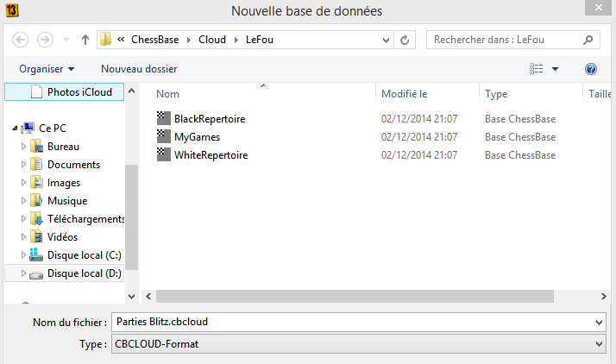Select Photos iCloud in navigation pane
The width and height of the screenshot is (616, 364).
point(65,92)
